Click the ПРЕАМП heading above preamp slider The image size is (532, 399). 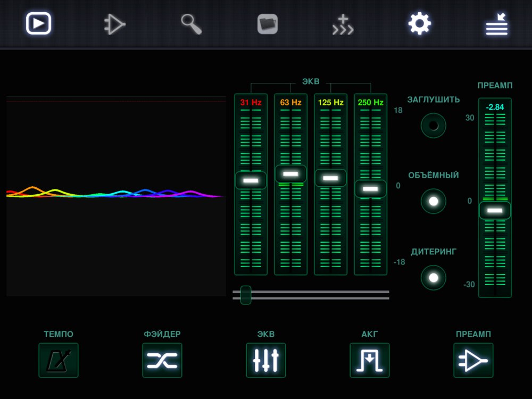click(x=495, y=86)
